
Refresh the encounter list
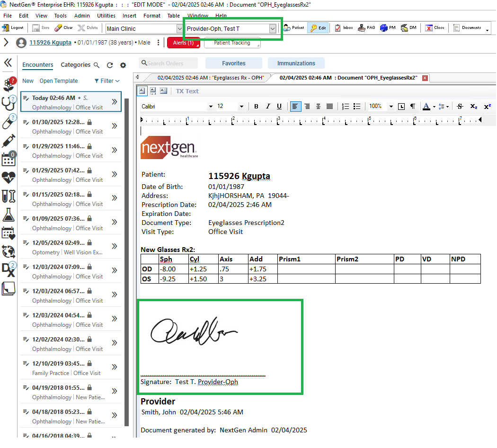point(110,65)
